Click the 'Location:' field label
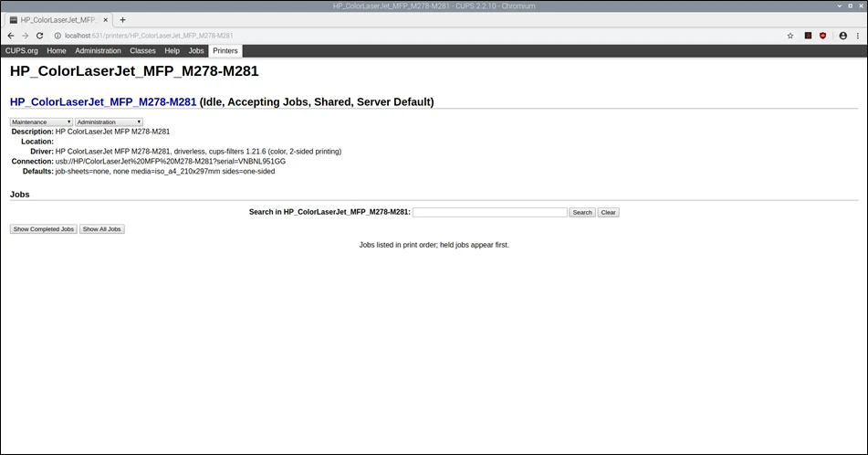This screenshot has height=455, width=868. coord(37,142)
